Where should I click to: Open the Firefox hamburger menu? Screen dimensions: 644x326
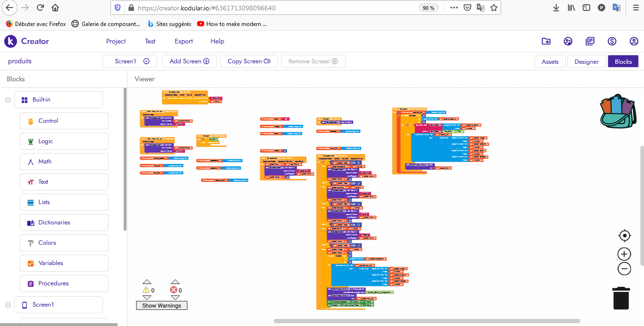tap(635, 8)
